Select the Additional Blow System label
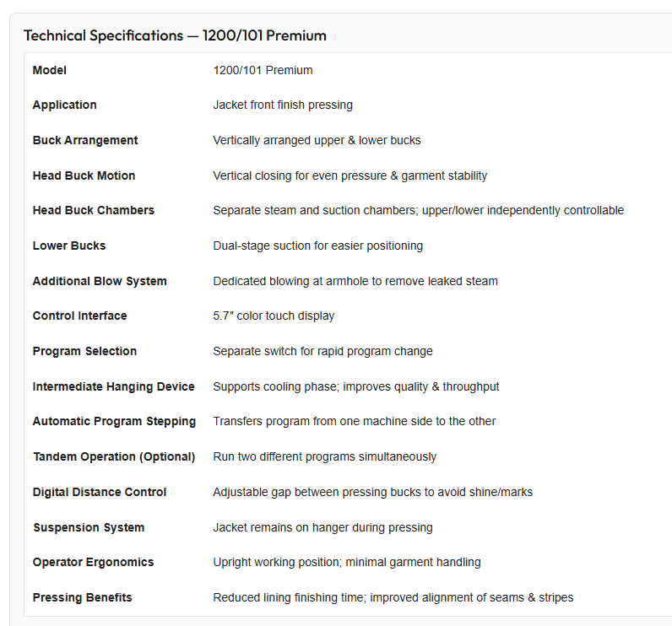672x626 pixels. [x=100, y=281]
